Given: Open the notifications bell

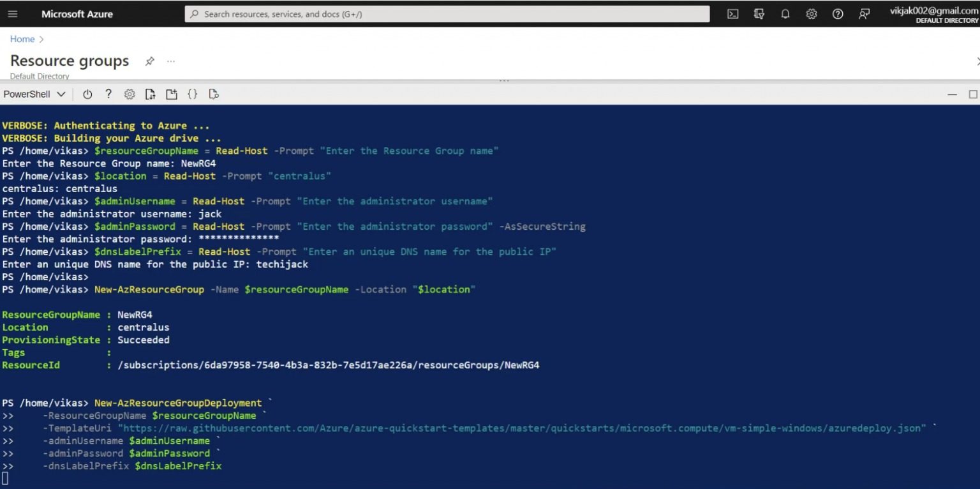Looking at the screenshot, I should pyautogui.click(x=785, y=13).
